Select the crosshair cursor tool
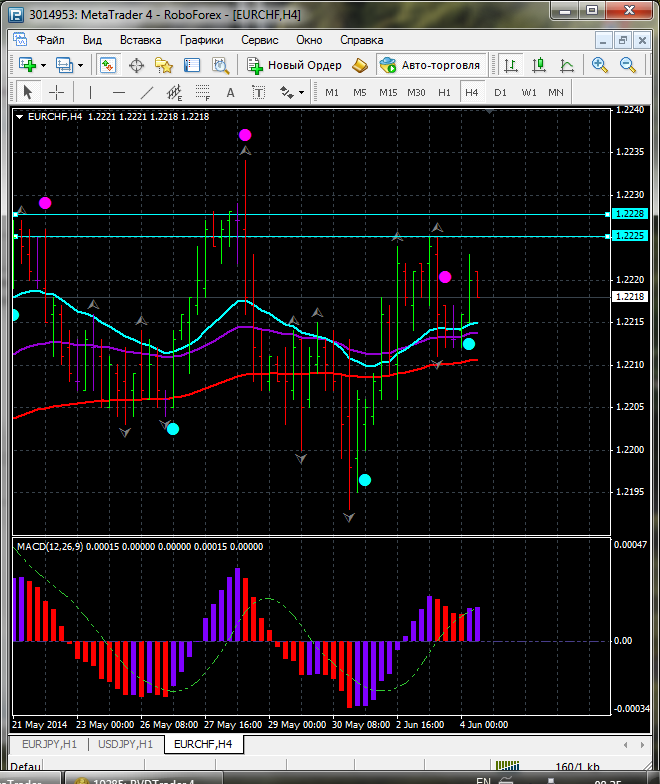Screen dimensions: 660x784 tap(57, 92)
